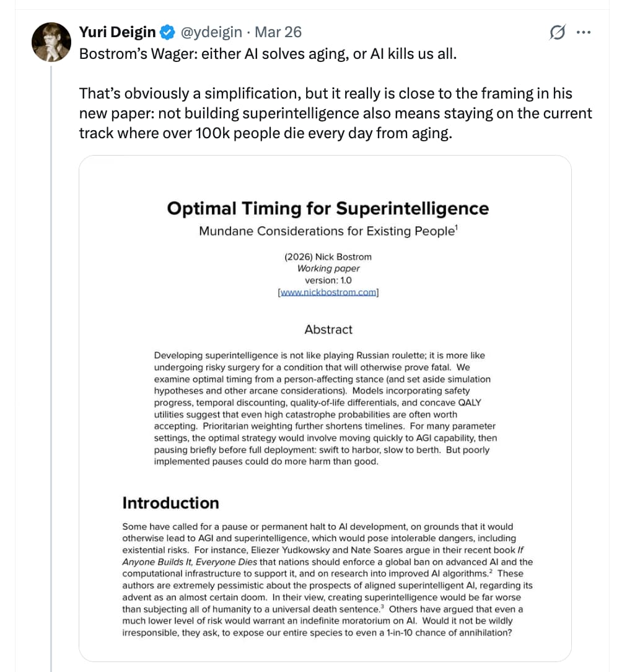
Task: Select the Introduction heading
Action: point(170,503)
